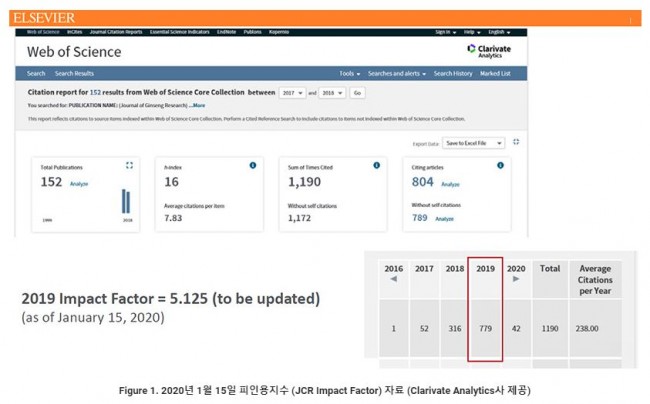Image resolution: width=650 pixels, height=404 pixels.
Task: Expand the Help menu
Action: coord(472,32)
